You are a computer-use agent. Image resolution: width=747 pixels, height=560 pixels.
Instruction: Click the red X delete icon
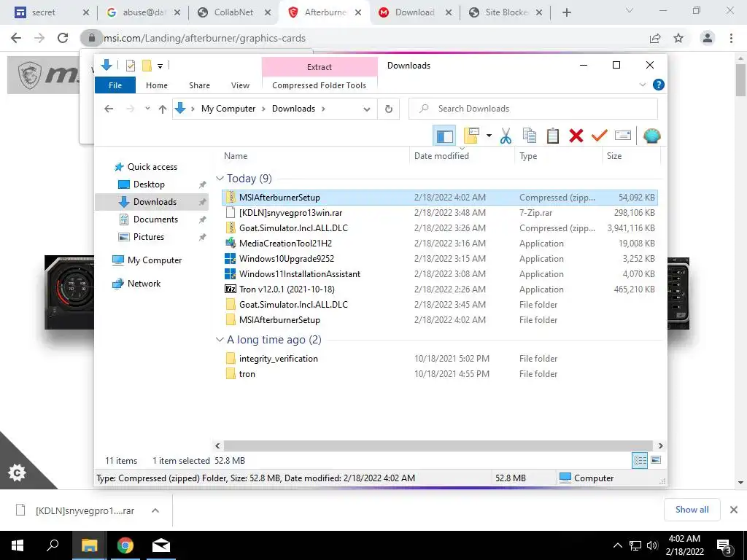click(x=576, y=136)
